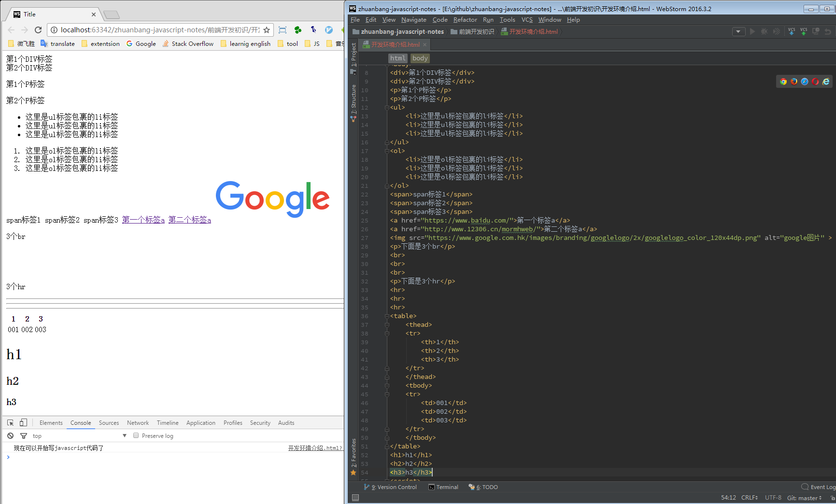Screen dimensions: 836x504
Task: Toggle the DevTools device toolbar
Action: (x=23, y=423)
